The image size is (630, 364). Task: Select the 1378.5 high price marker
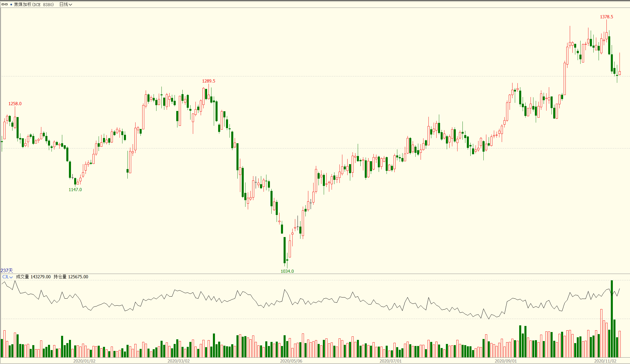(606, 17)
